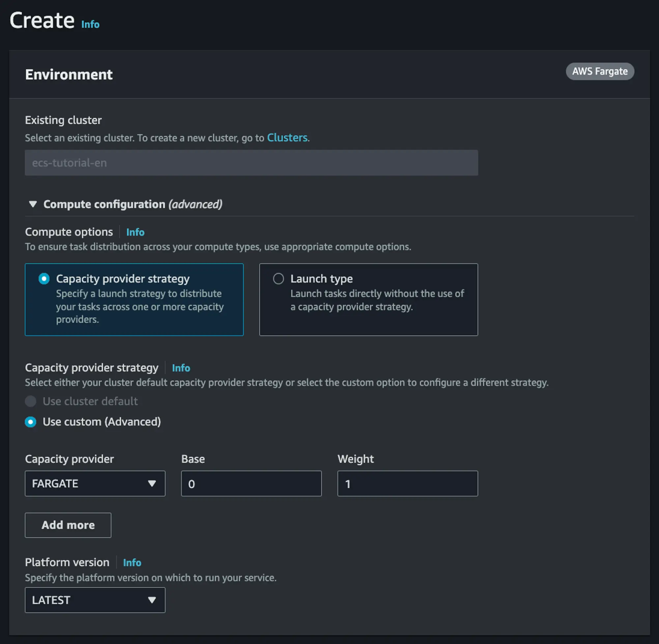The image size is (659, 644).
Task: Click the Weight value field
Action: pyautogui.click(x=407, y=484)
